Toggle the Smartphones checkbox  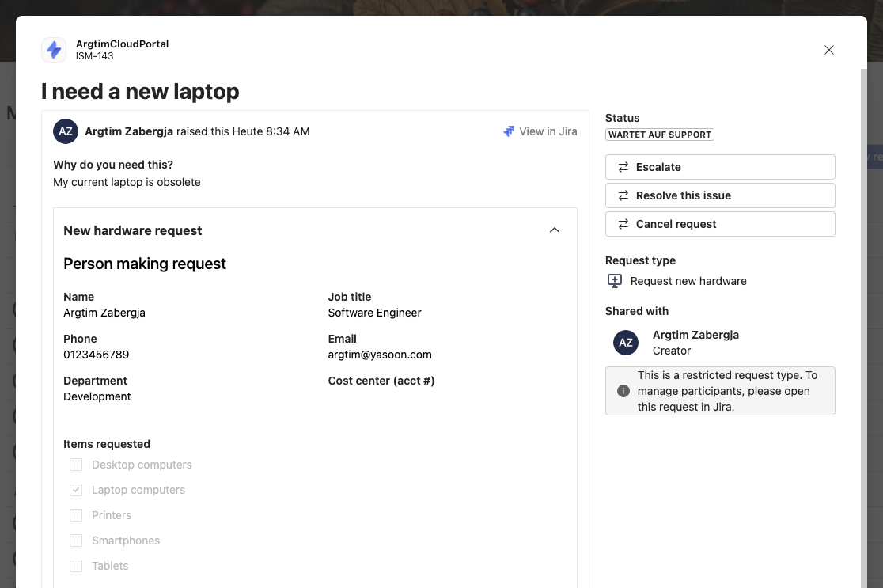point(76,541)
